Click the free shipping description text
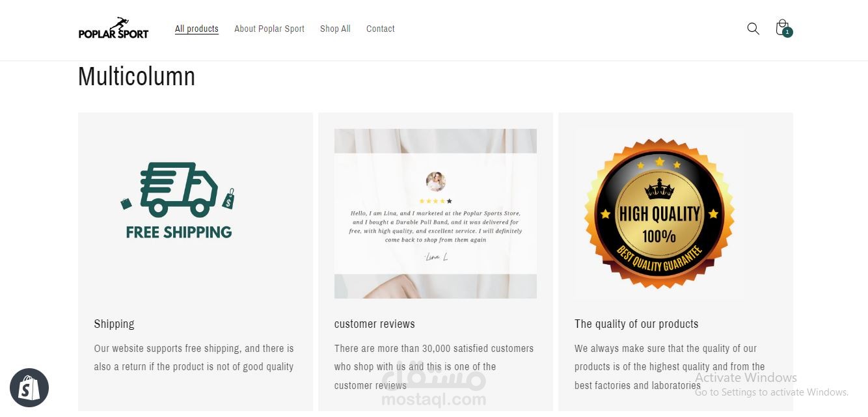Image resolution: width=868 pixels, height=417 pixels. pyautogui.click(x=194, y=357)
